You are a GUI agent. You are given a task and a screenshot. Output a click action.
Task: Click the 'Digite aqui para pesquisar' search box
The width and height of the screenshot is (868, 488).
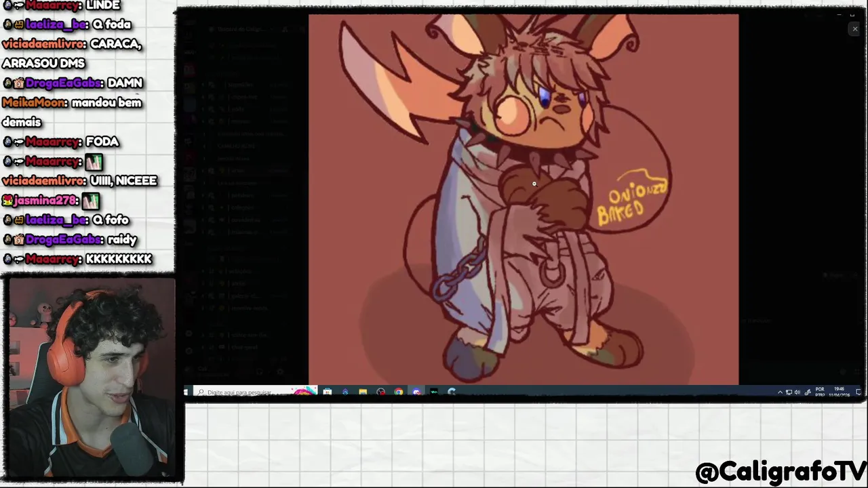pyautogui.click(x=256, y=392)
